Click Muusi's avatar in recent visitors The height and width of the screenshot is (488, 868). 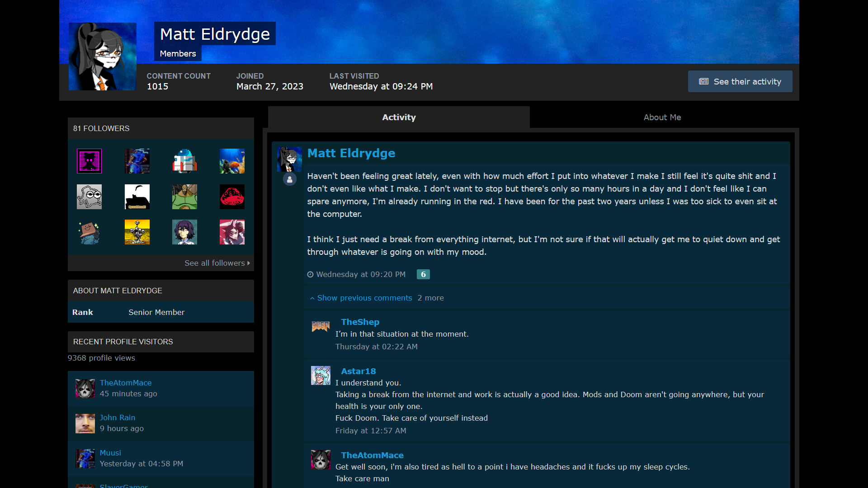click(x=85, y=459)
